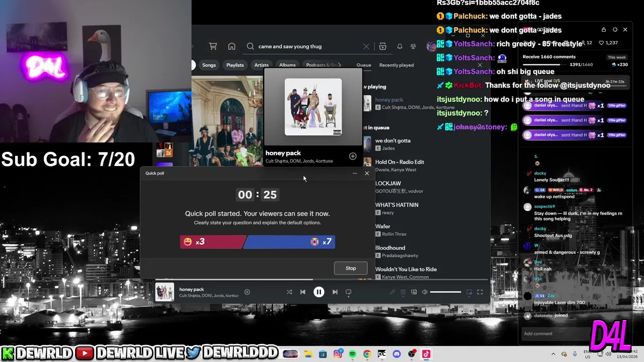Adjust the Spotify volume slider
Screen dimensions: 644x362
pos(446,292)
